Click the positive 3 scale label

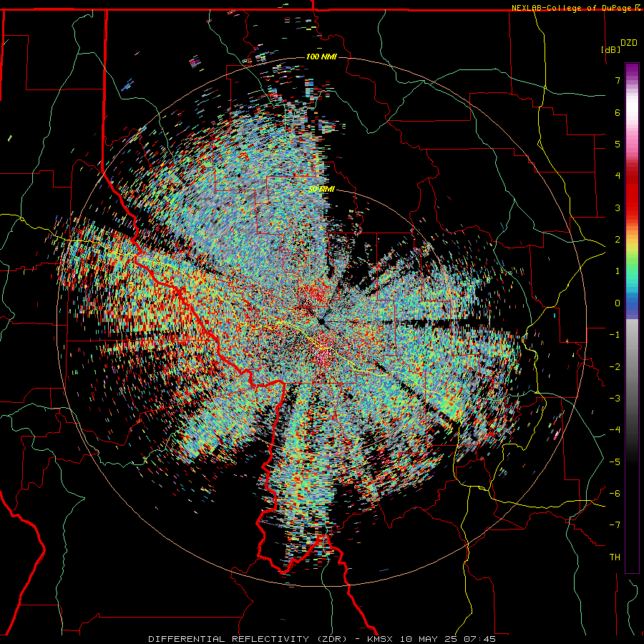tap(618, 208)
